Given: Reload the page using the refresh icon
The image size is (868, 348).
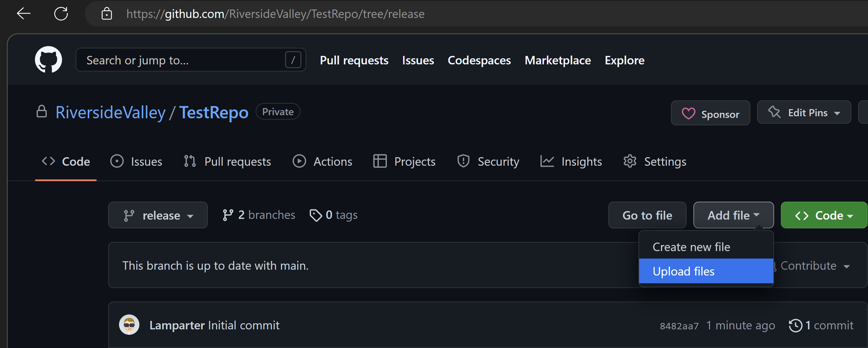Looking at the screenshot, I should [61, 14].
